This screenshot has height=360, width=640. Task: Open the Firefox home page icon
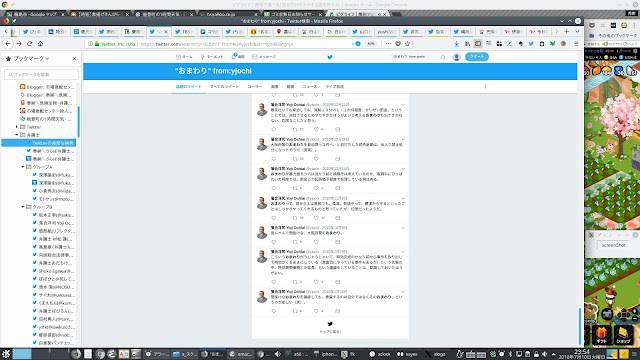pos(40,44)
